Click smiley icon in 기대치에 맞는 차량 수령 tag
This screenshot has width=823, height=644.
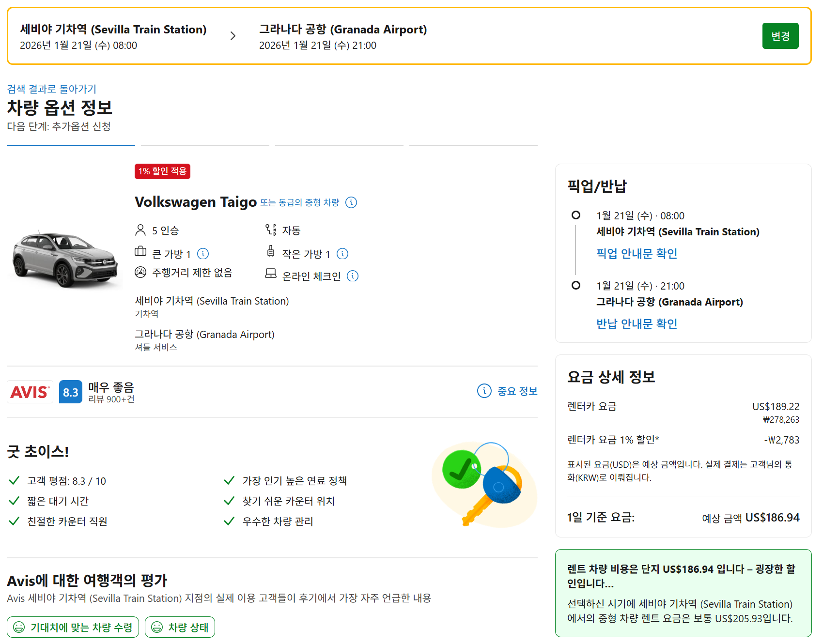pyautogui.click(x=19, y=627)
